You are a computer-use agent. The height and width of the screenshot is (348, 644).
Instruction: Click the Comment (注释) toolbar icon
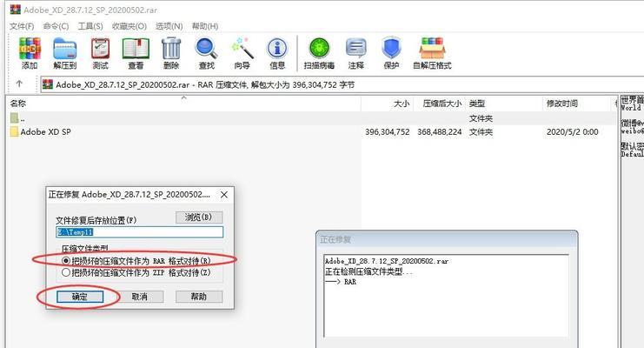coord(355,49)
